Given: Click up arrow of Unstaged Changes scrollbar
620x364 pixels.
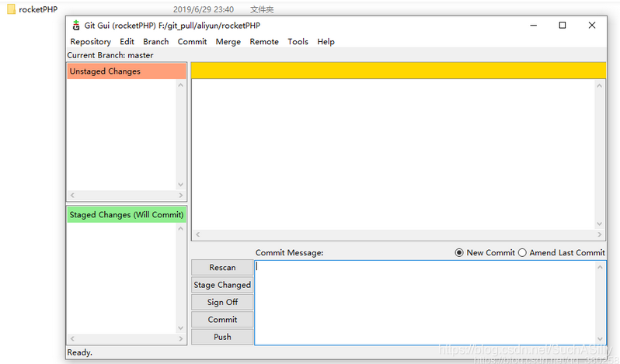Looking at the screenshot, I should [x=181, y=85].
